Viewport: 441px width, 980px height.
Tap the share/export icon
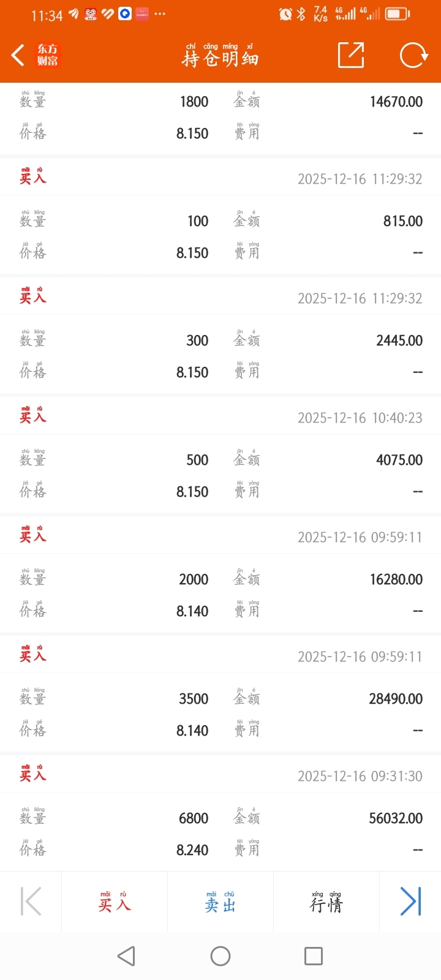[351, 55]
